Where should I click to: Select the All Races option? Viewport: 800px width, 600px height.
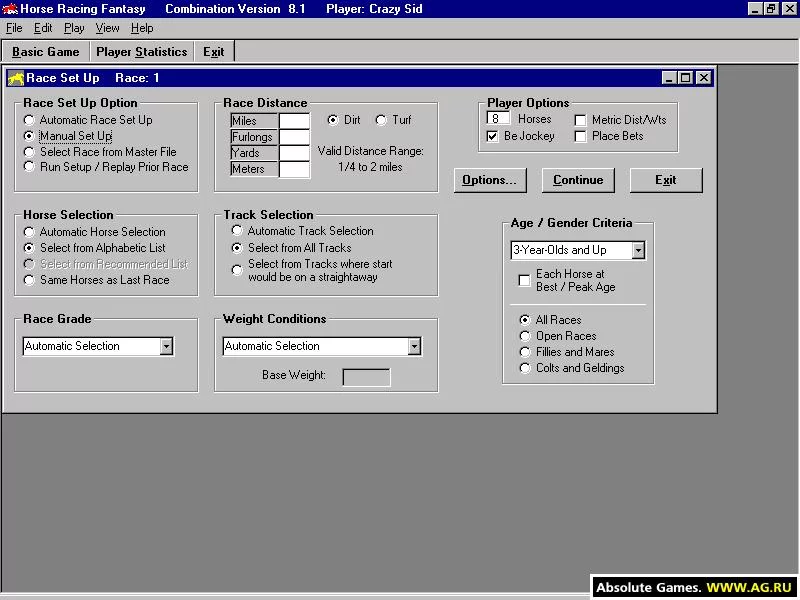pyautogui.click(x=524, y=320)
